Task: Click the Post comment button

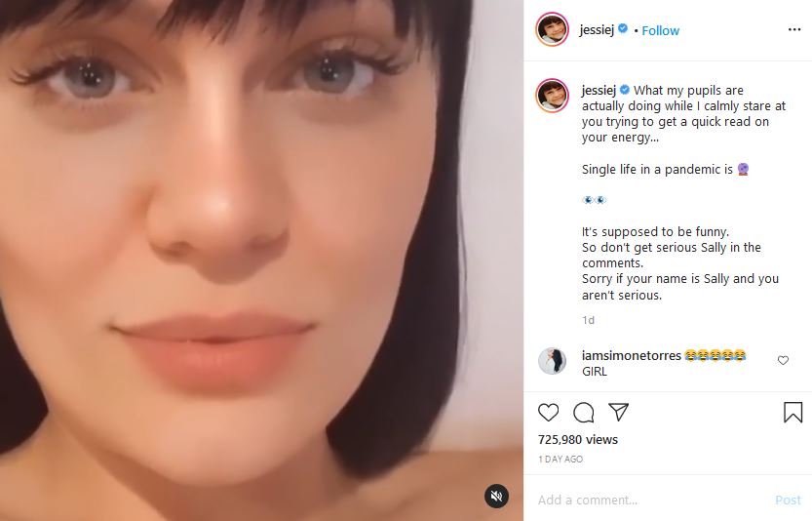Action: 788,500
